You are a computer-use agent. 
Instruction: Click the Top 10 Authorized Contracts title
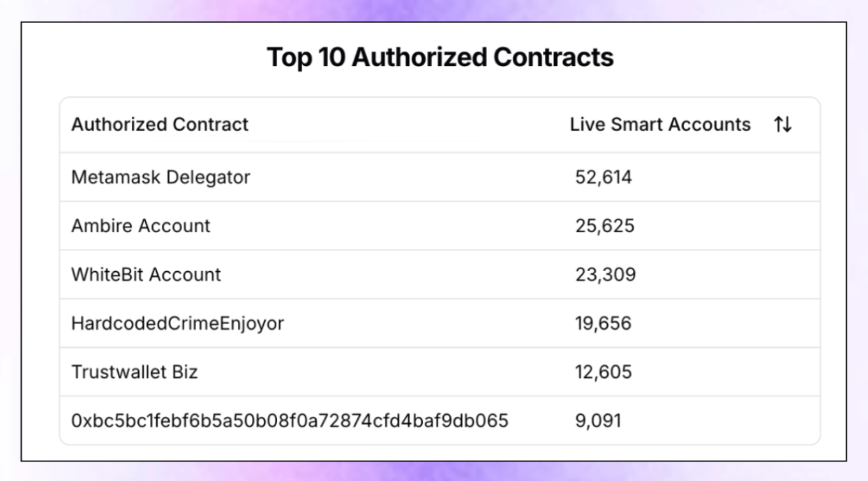coord(440,57)
